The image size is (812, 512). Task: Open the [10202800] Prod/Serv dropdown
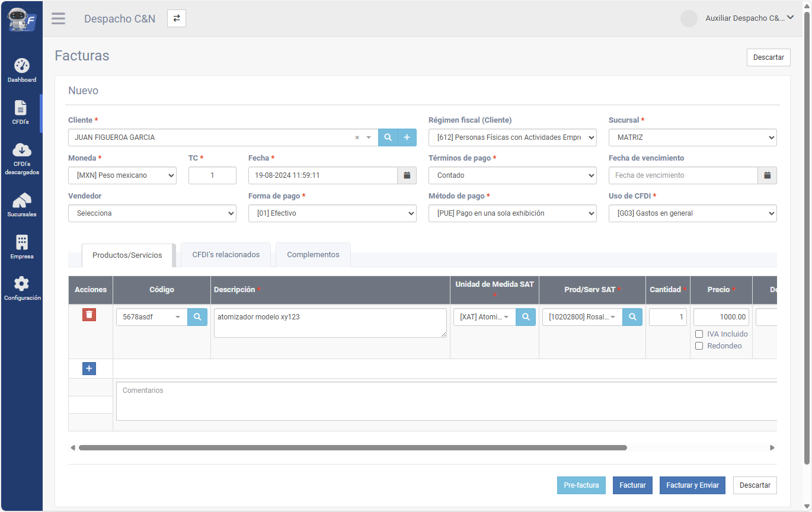[x=583, y=317]
